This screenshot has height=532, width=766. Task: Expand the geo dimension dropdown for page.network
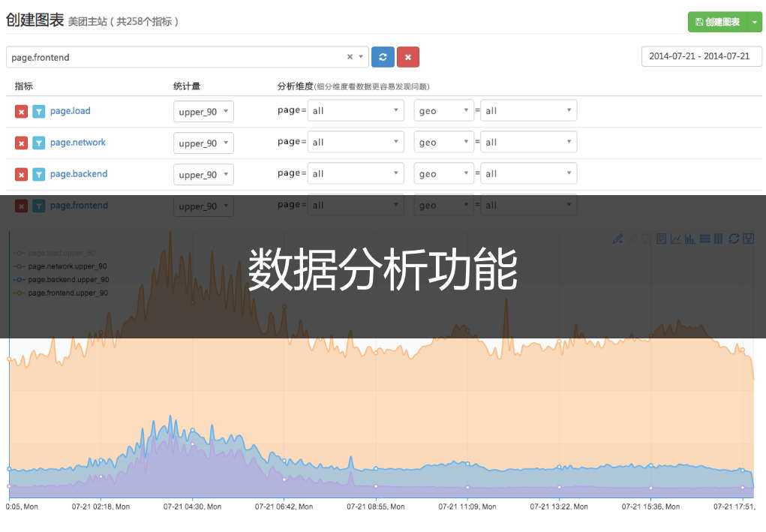(443, 141)
